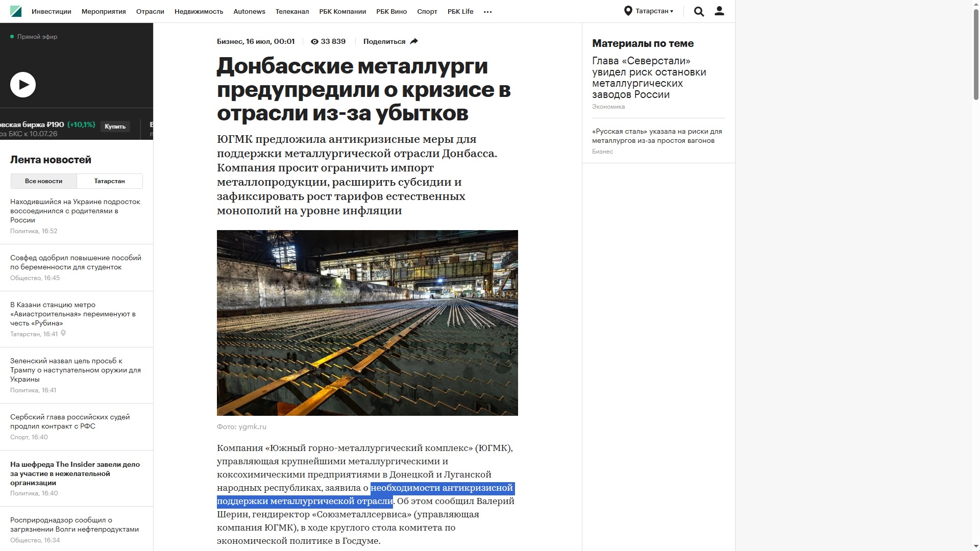Screen dimensions: 980x551
Task: Click the Купить button in ticker
Action: [115, 127]
